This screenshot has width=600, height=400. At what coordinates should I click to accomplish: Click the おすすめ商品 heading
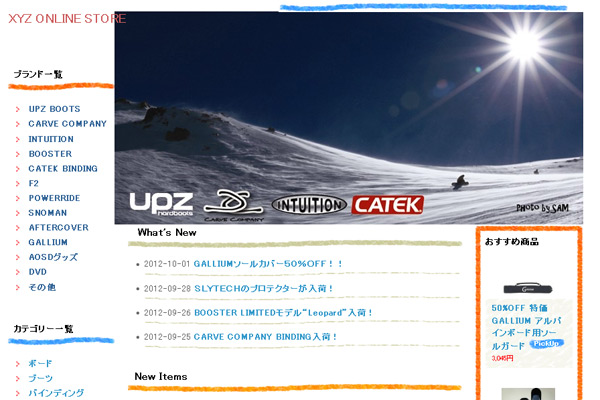[x=512, y=242]
